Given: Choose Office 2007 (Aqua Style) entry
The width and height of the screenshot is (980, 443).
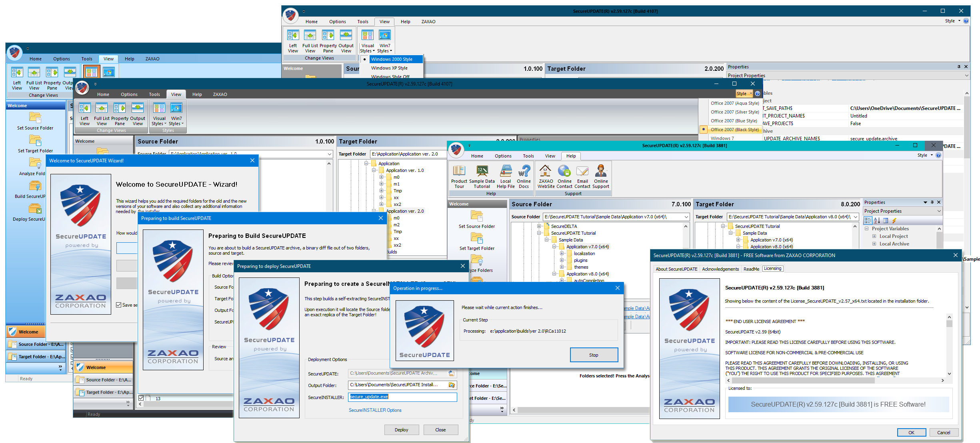Looking at the screenshot, I should 734,103.
